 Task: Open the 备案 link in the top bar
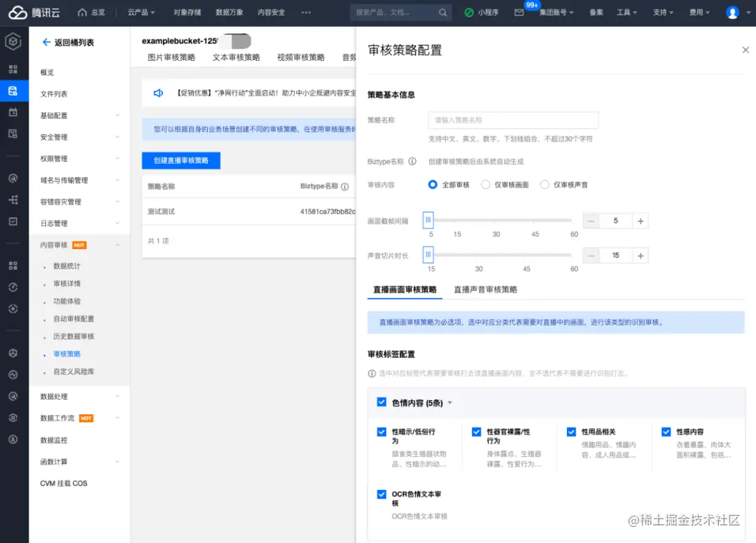tap(596, 13)
